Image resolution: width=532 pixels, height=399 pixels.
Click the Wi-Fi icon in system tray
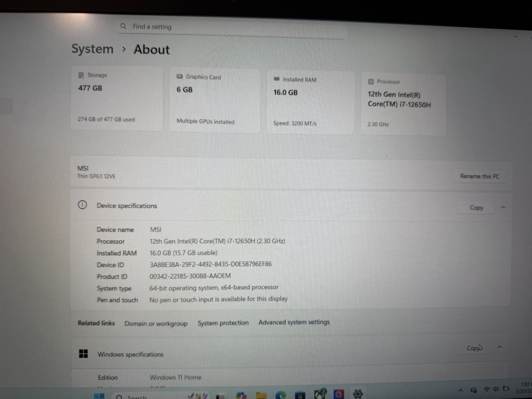(486, 389)
